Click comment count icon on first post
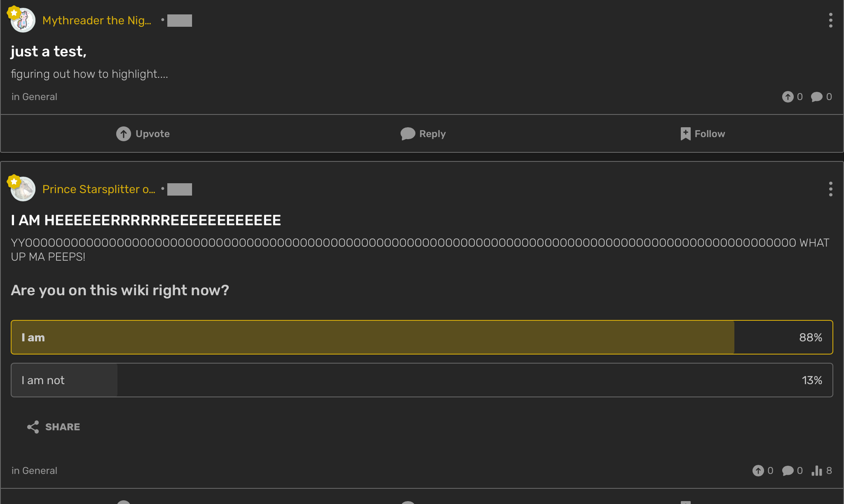844x504 pixels. pos(816,97)
